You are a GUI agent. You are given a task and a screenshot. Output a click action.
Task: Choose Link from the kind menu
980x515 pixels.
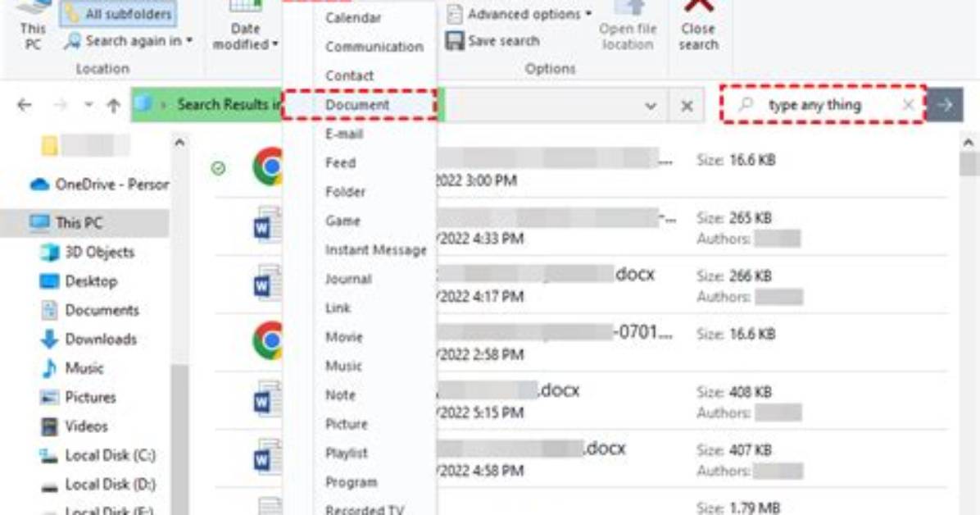coord(338,308)
